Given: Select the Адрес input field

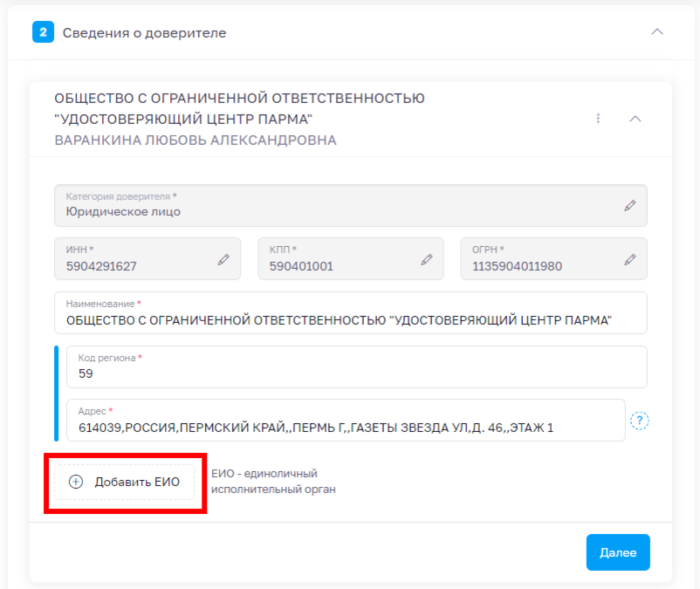Looking at the screenshot, I should (340, 420).
